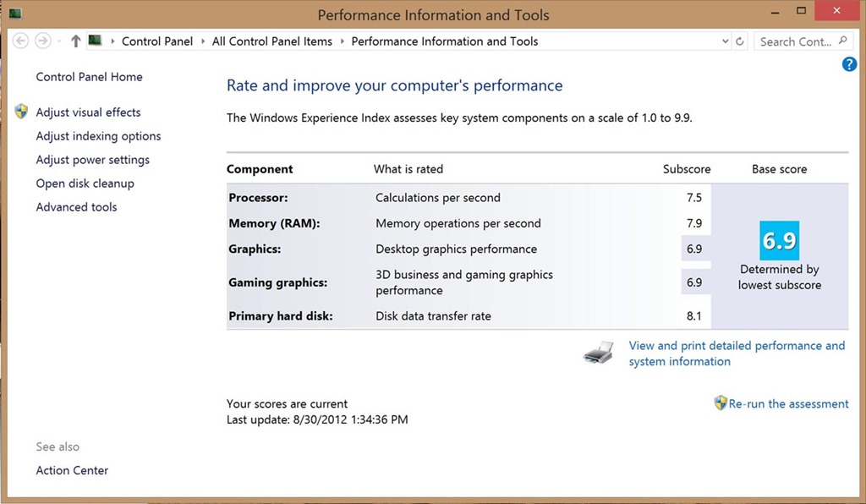This screenshot has width=866, height=504.
Task: Open the address bar history dropdown
Action: click(725, 41)
